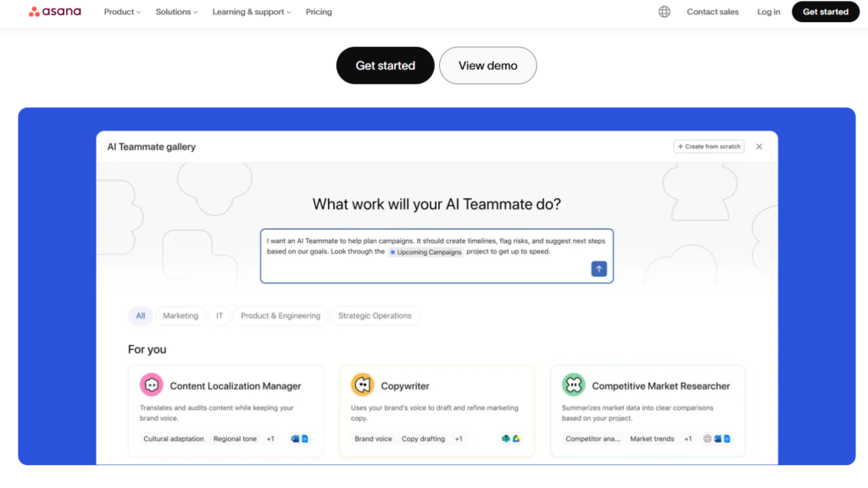Open the Copywriter card title
868x488 pixels.
405,386
